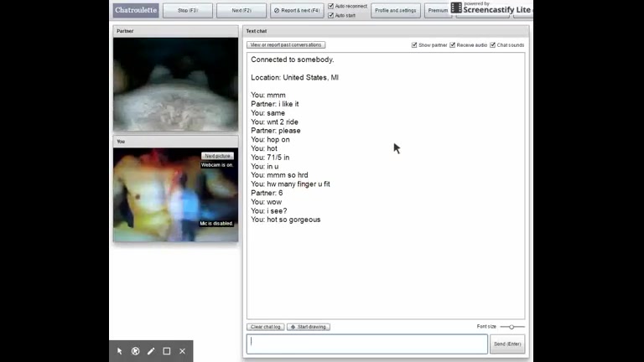Click the "Connected to somebody." line
The width and height of the screenshot is (644, 362).
(x=293, y=59)
